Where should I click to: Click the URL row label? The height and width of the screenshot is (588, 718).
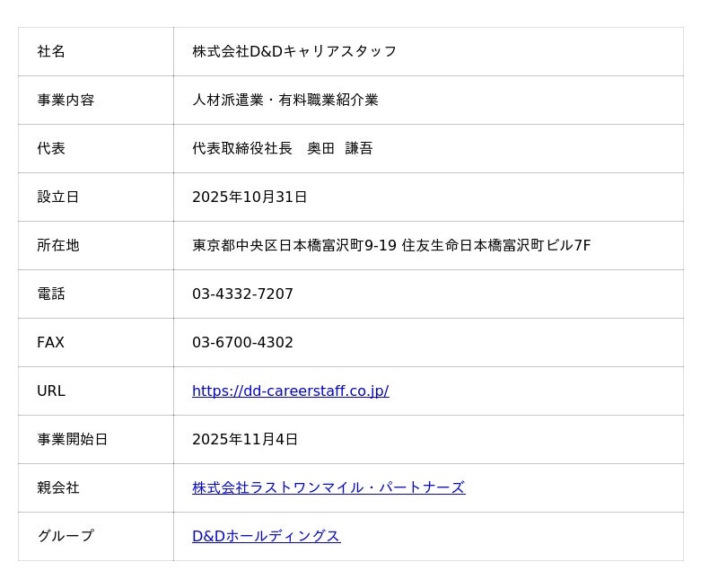51,391
